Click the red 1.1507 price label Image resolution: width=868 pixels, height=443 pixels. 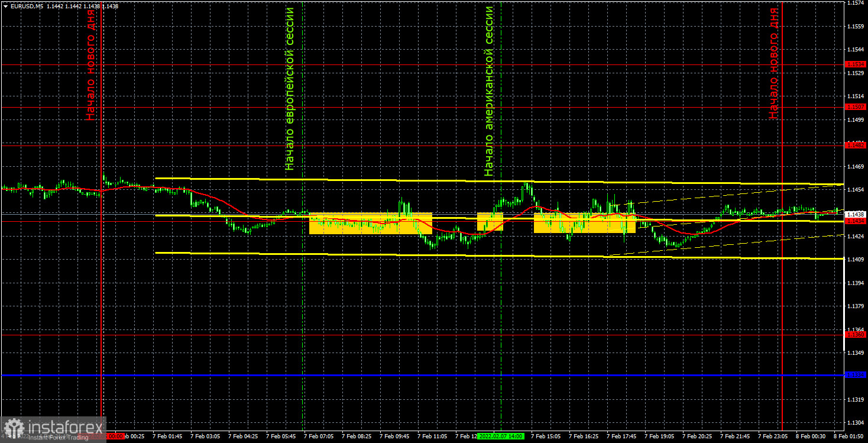pyautogui.click(x=856, y=106)
